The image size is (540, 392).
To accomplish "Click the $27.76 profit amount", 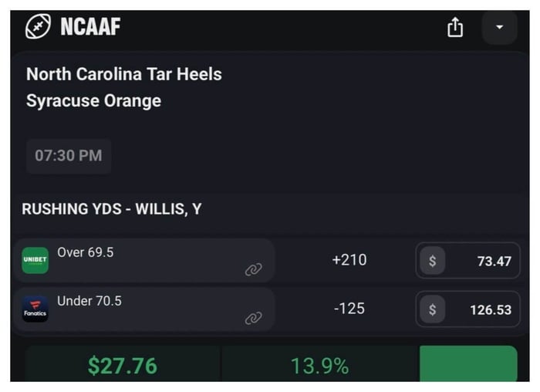I will coord(122,366).
